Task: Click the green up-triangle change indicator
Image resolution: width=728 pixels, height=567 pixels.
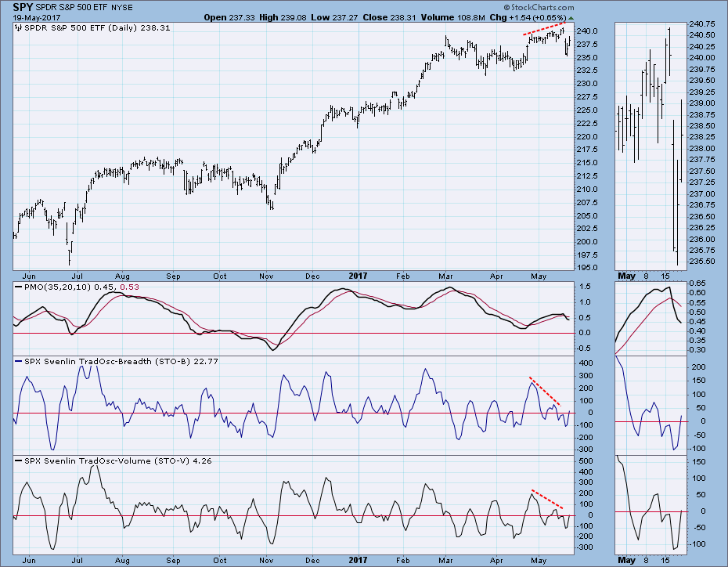Action: pyautogui.click(x=571, y=18)
